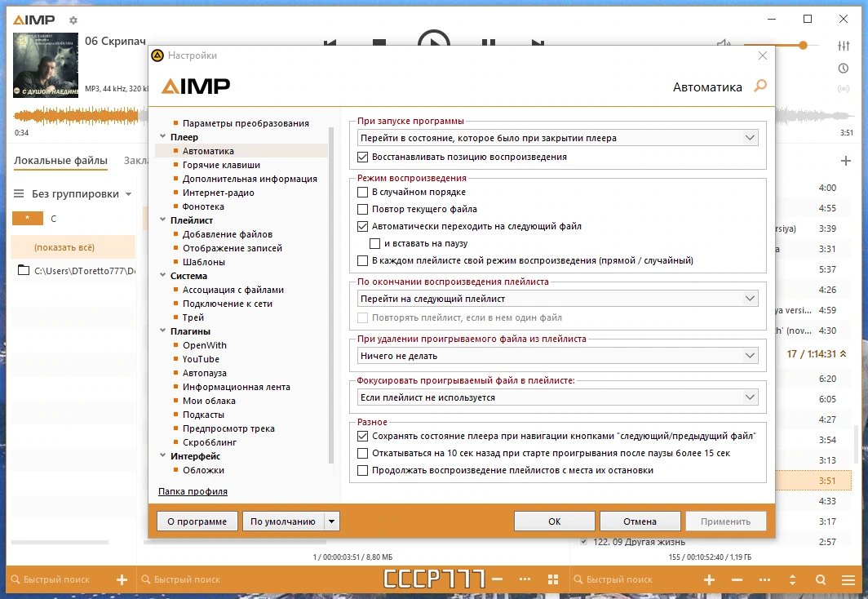Image resolution: width=868 pixels, height=599 pixels.
Task: Click the three dots next to grid icon
Action: click(525, 579)
